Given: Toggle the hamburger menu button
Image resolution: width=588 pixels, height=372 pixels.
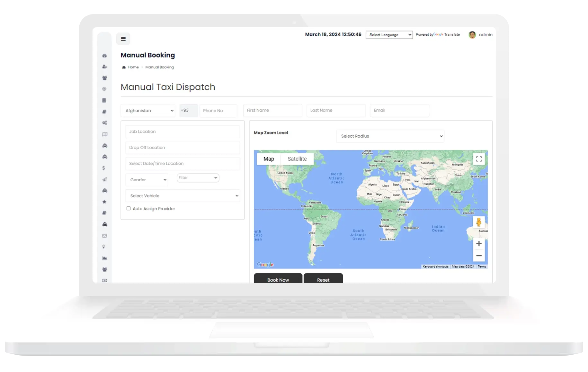Looking at the screenshot, I should pyautogui.click(x=123, y=39).
